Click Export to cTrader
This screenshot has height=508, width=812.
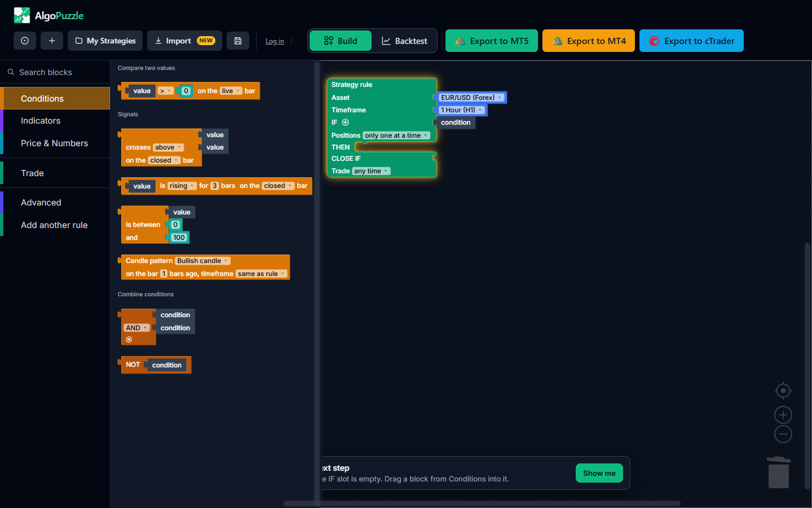click(691, 41)
